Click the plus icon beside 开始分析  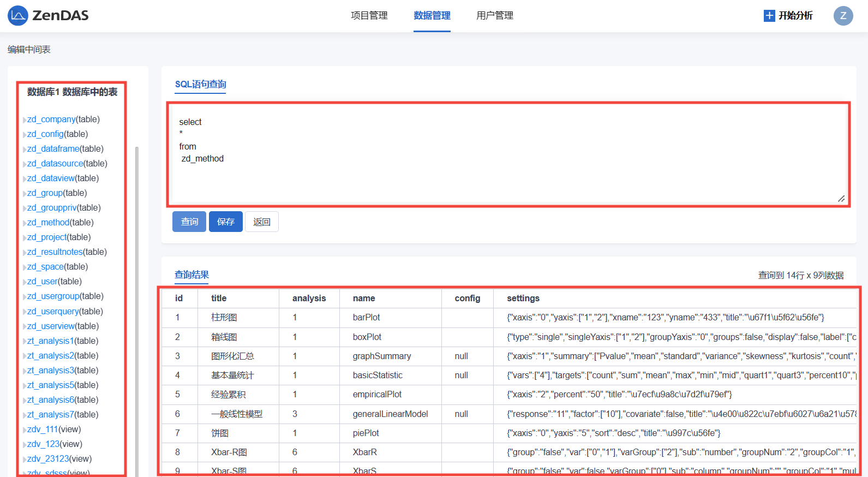pos(769,16)
